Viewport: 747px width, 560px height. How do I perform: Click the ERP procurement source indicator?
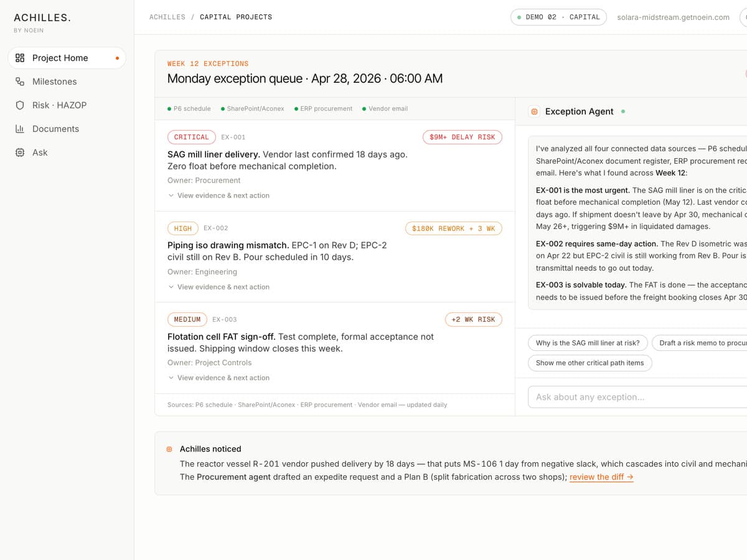[323, 109]
